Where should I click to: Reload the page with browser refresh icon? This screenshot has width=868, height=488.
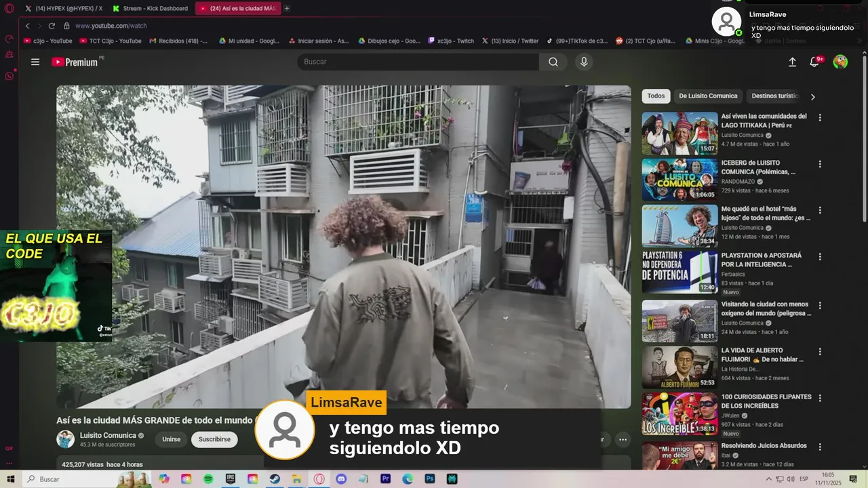(52, 26)
